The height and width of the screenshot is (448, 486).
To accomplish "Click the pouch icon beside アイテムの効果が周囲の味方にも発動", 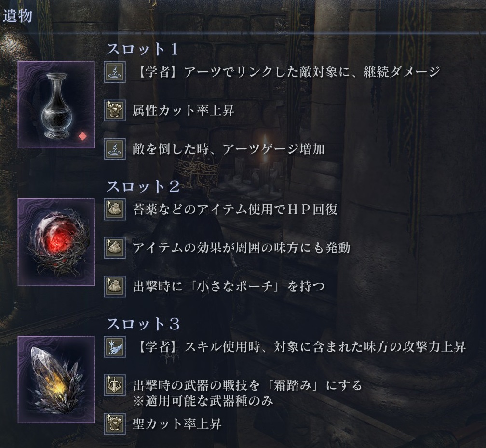I will tap(115, 248).
